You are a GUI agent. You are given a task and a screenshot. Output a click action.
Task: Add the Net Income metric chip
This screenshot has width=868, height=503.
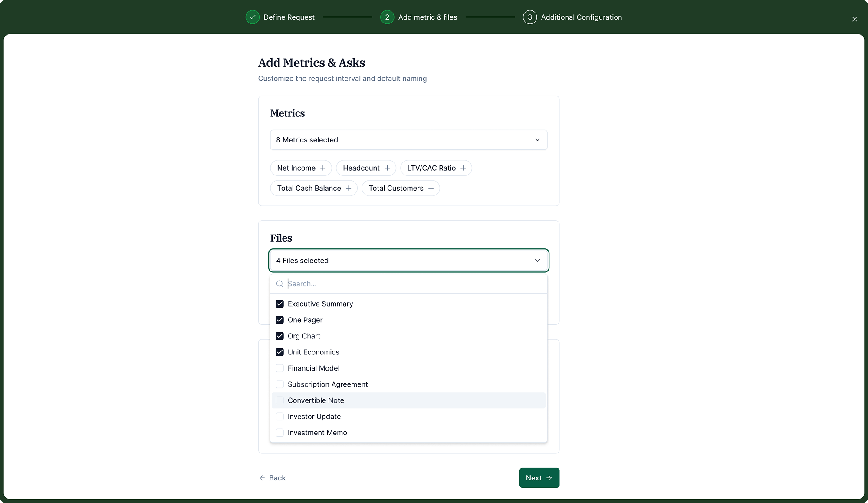(x=301, y=168)
